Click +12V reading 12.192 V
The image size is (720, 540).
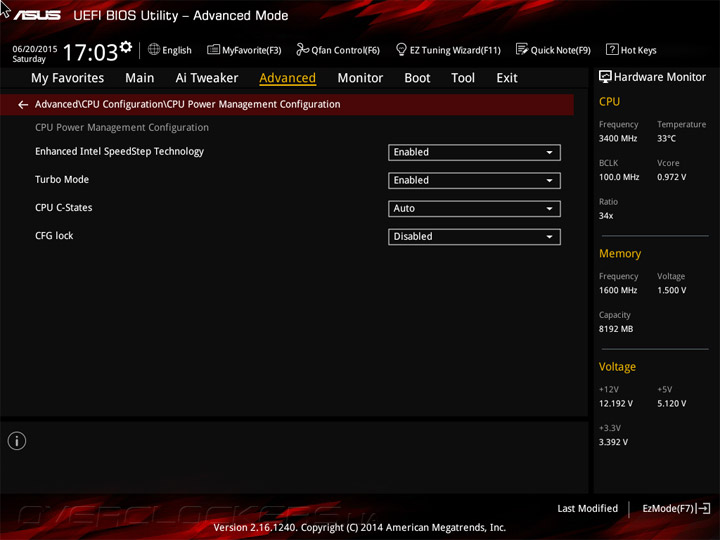coord(616,403)
